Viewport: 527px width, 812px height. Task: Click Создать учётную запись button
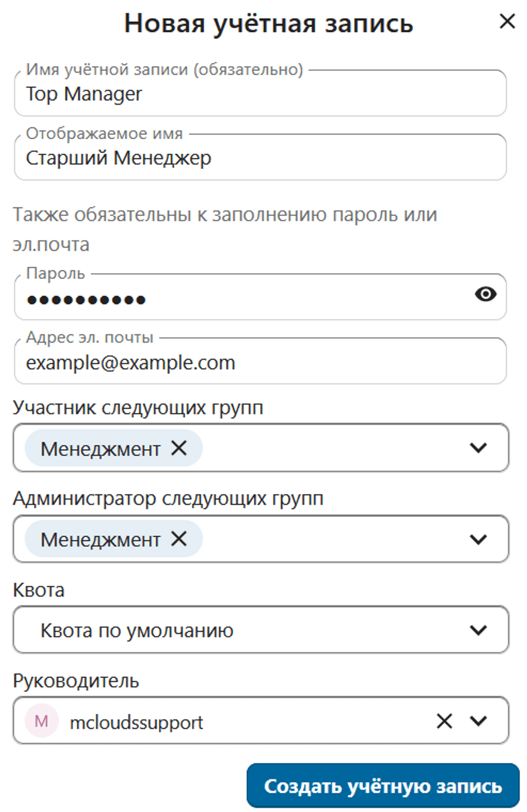383,786
